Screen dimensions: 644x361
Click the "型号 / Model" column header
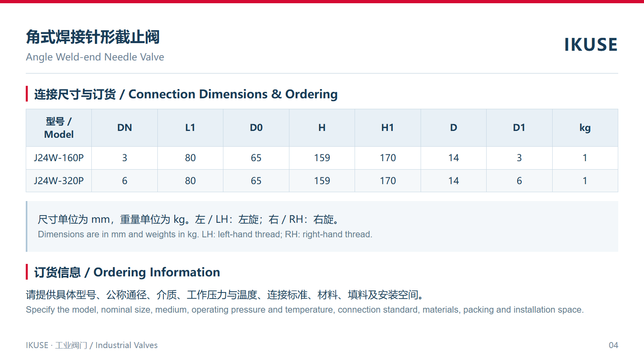click(x=59, y=128)
